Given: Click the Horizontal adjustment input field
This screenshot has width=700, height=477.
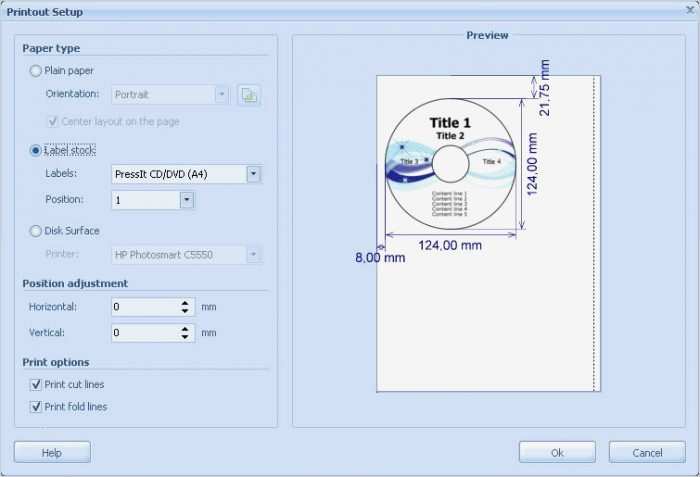Looking at the screenshot, I should pyautogui.click(x=146, y=307).
